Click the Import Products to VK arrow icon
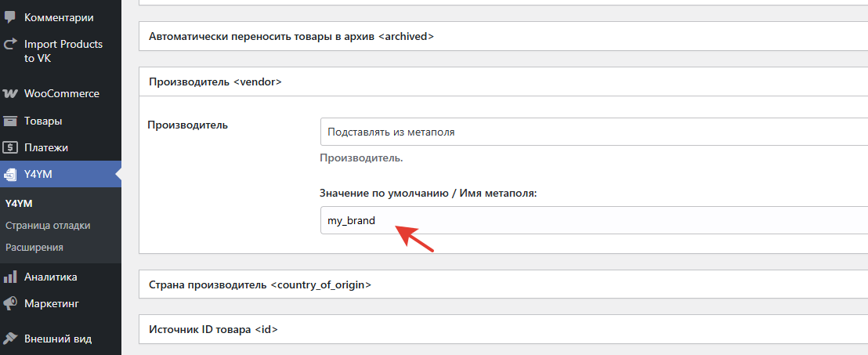Viewport: 868px width, 355px height. click(x=11, y=45)
